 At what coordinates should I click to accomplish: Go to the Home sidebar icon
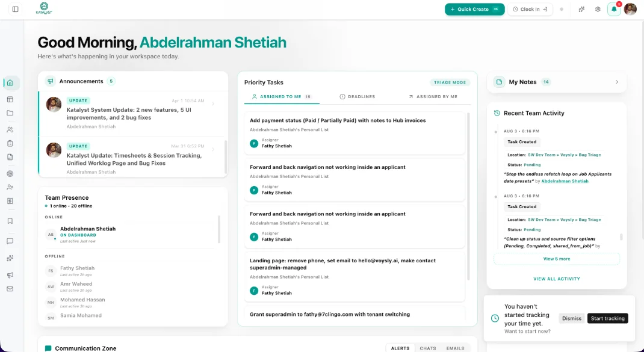[10, 82]
